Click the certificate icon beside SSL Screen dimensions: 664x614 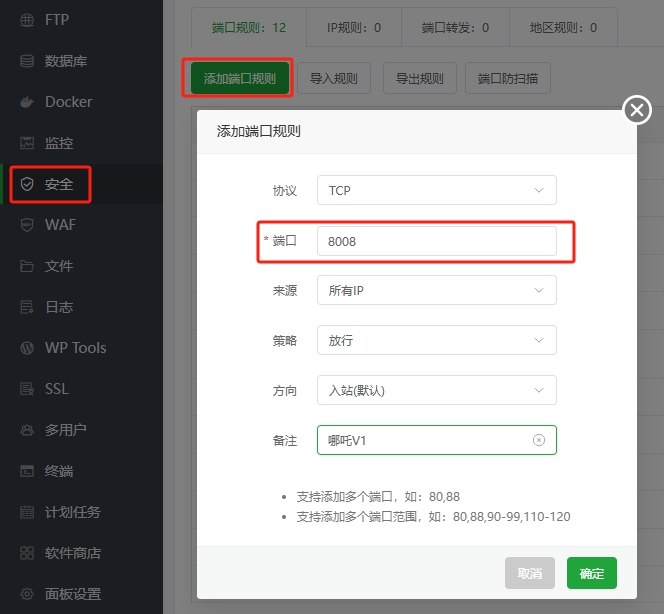click(x=27, y=389)
